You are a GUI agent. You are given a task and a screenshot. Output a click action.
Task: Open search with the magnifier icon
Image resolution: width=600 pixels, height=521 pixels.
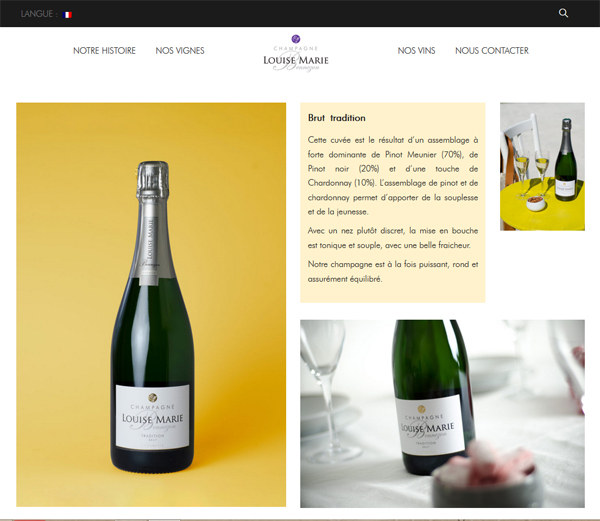coord(563,13)
